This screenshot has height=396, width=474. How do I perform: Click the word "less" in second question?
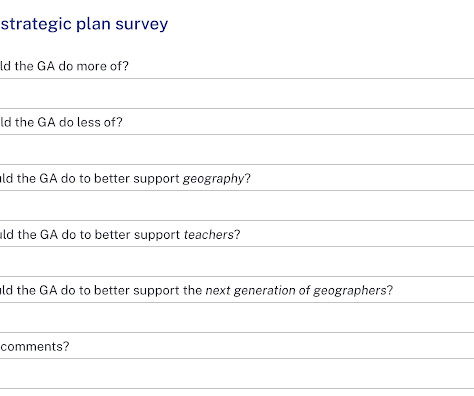click(89, 122)
